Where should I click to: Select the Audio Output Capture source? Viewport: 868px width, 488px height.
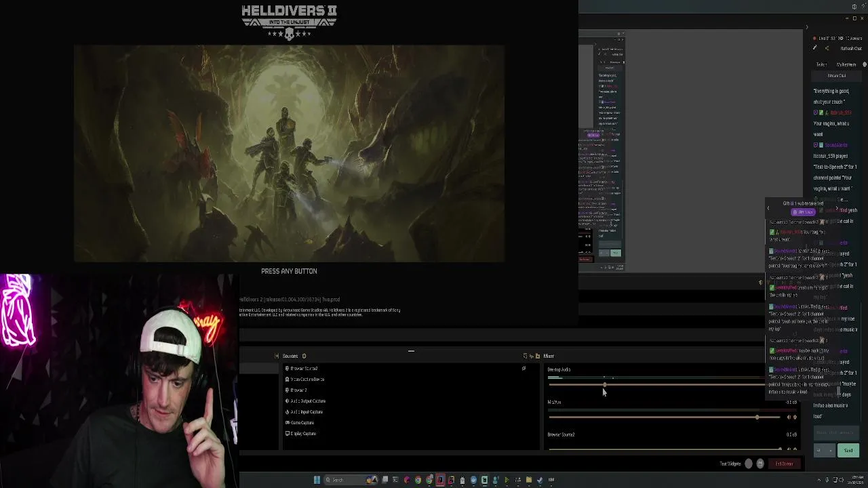click(x=411, y=401)
